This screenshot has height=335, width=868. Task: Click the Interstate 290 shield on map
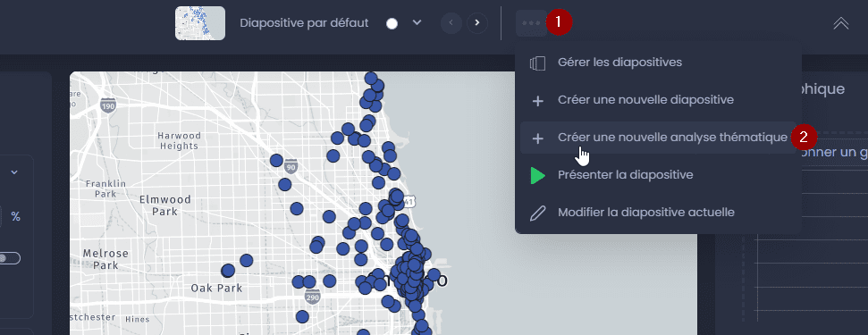pos(312,297)
